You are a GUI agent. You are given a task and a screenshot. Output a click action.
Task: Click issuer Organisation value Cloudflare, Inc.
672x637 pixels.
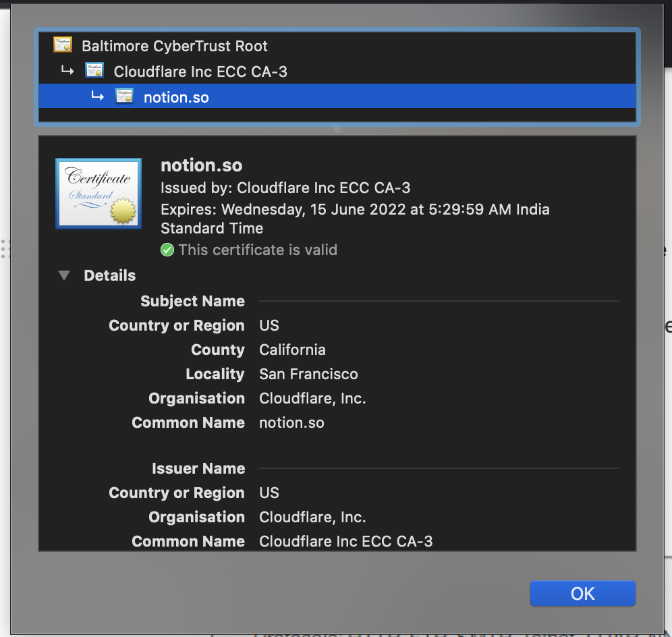312,517
